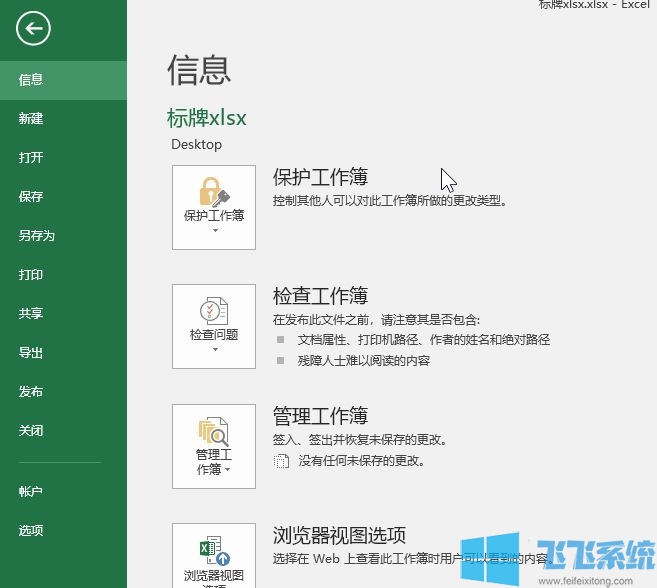The image size is (657, 588).
Task: Choose 导出 from the sidebar
Action: (x=31, y=353)
